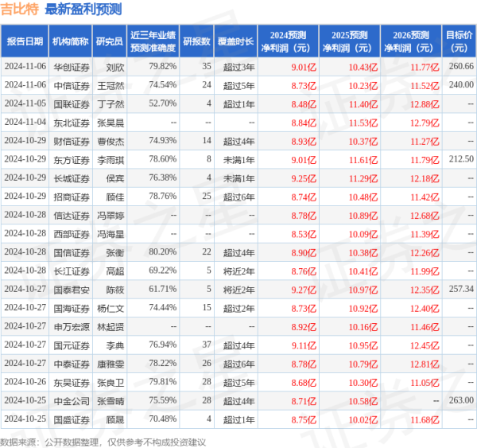Click the 国海证券 institution cell
This screenshot has height=448, width=477.
pyautogui.click(x=72, y=309)
